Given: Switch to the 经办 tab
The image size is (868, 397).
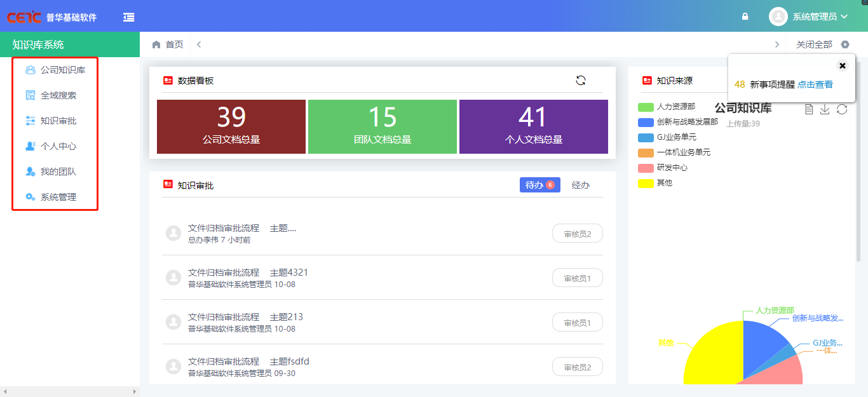Looking at the screenshot, I should [x=580, y=185].
